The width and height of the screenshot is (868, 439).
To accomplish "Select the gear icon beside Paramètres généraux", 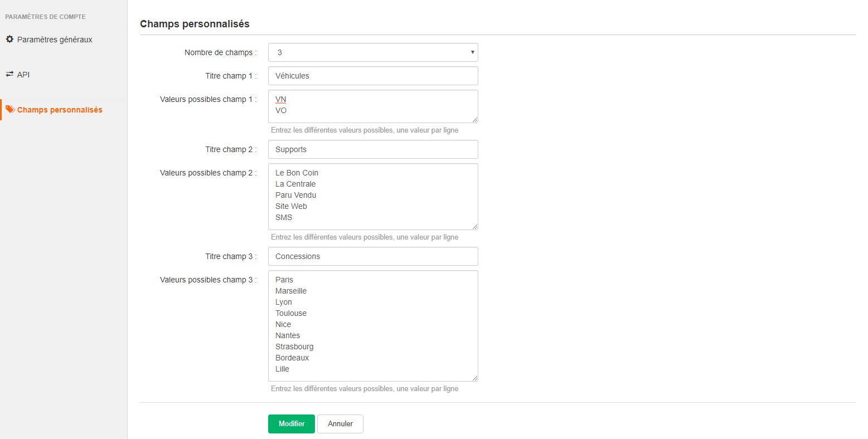I will coord(9,39).
